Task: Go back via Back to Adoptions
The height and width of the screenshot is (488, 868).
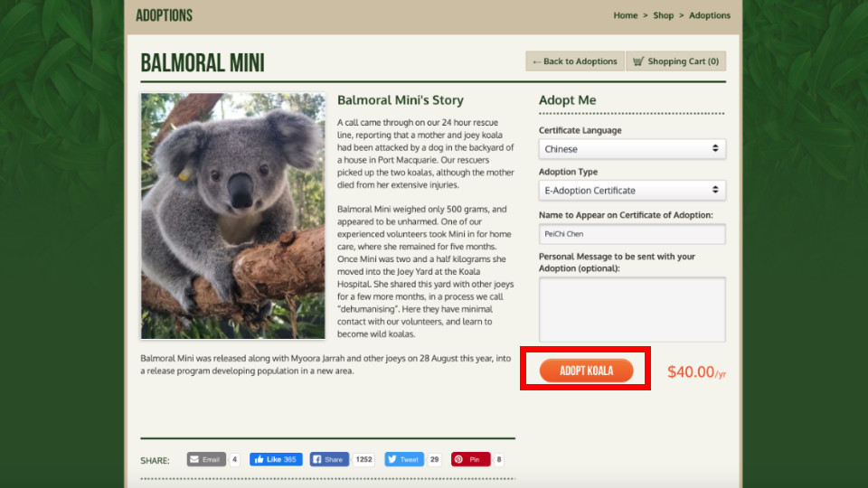Action: coord(574,61)
